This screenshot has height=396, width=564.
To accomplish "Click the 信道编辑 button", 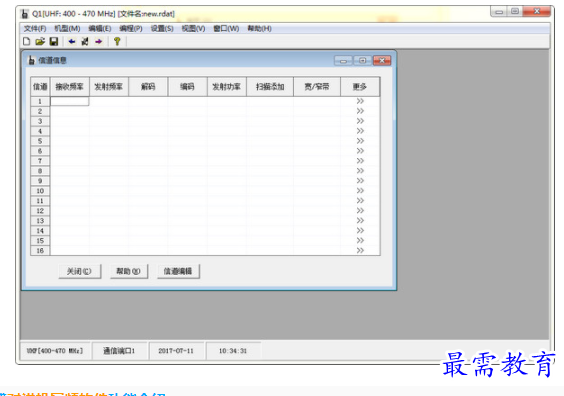I will pyautogui.click(x=178, y=271).
